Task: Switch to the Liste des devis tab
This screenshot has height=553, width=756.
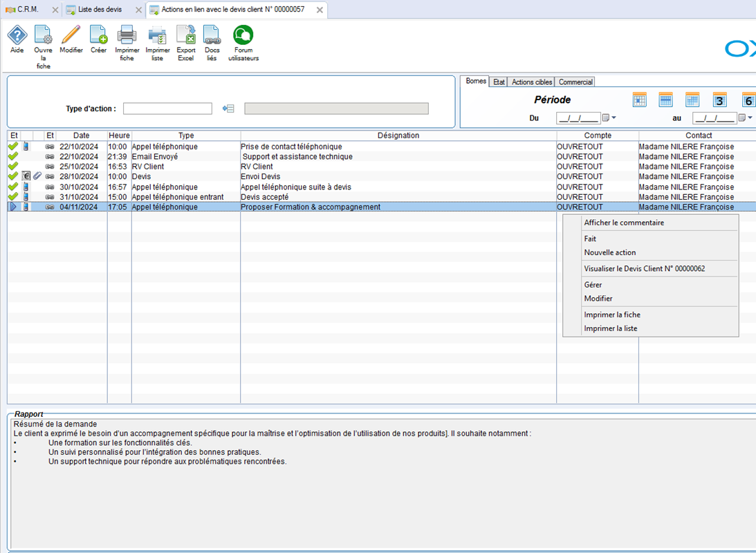Action: pos(100,10)
